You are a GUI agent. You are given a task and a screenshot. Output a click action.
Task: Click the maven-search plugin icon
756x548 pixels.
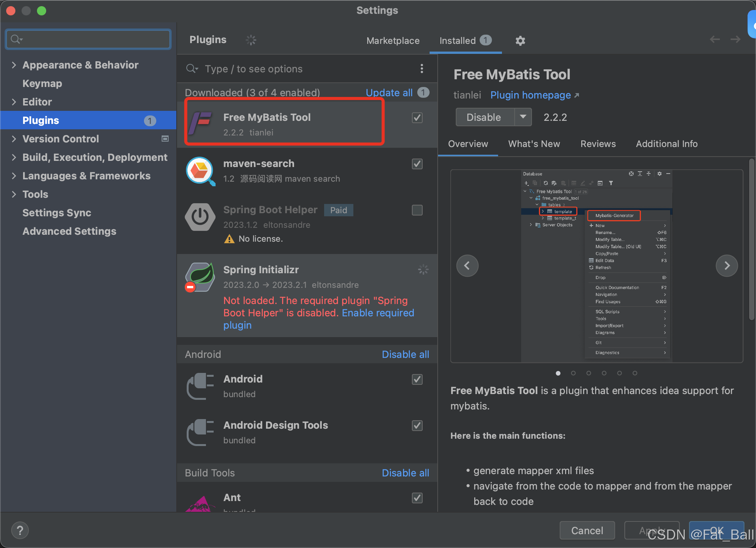[x=200, y=170]
